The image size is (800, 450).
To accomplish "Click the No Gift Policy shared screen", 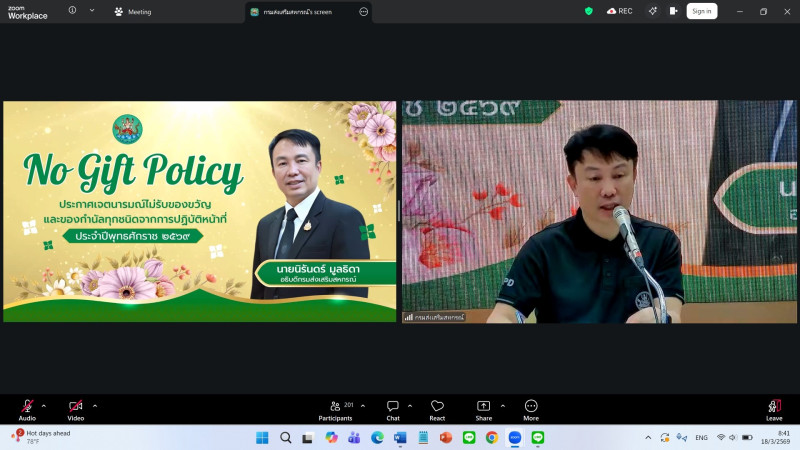I will pyautogui.click(x=200, y=211).
